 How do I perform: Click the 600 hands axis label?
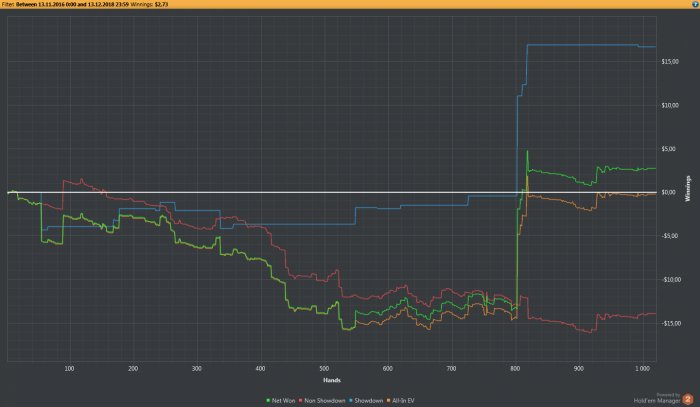(x=388, y=369)
